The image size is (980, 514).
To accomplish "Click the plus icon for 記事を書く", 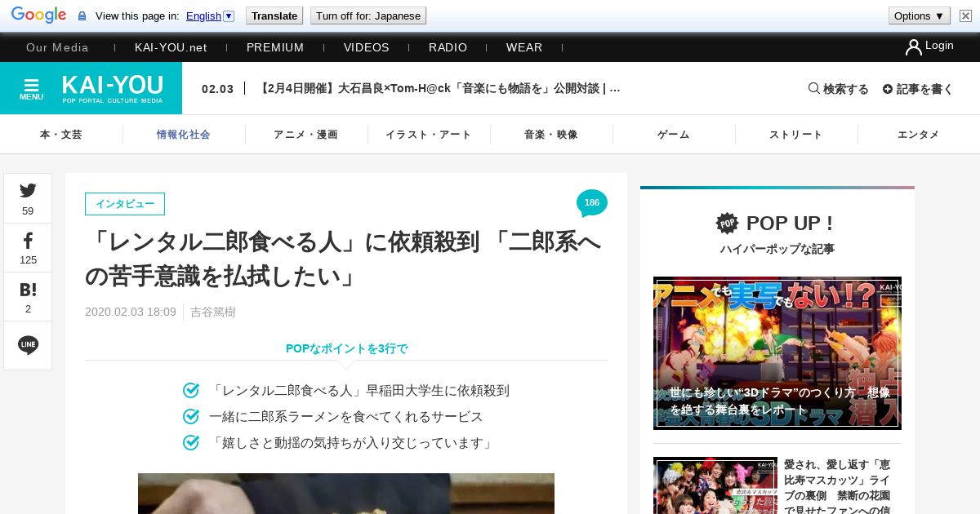I will (x=888, y=89).
